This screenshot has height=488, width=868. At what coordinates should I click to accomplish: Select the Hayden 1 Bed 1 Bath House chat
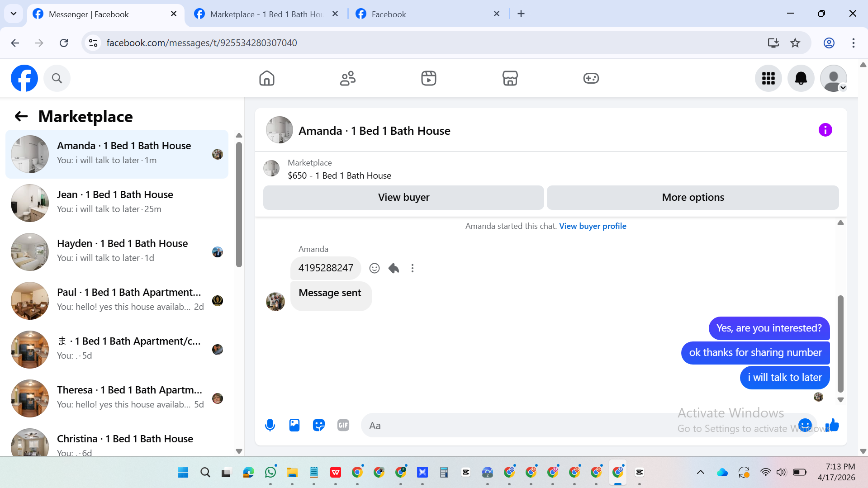[117, 252]
